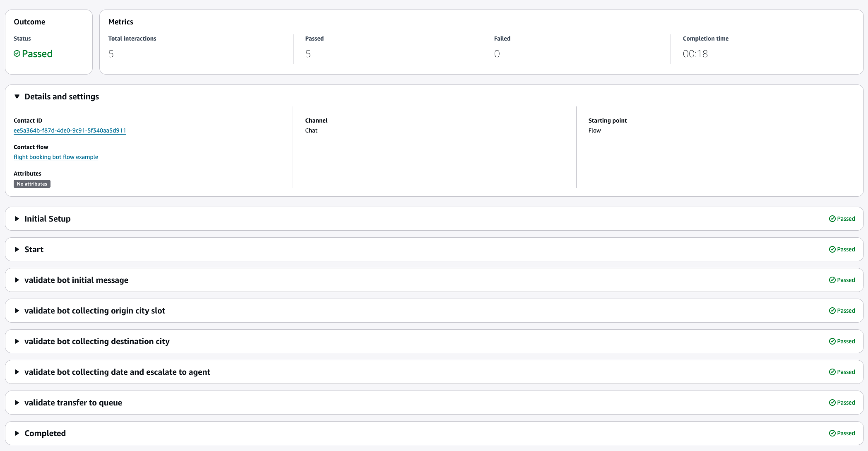
Task: Expand the Initial Setup section
Action: coord(17,219)
